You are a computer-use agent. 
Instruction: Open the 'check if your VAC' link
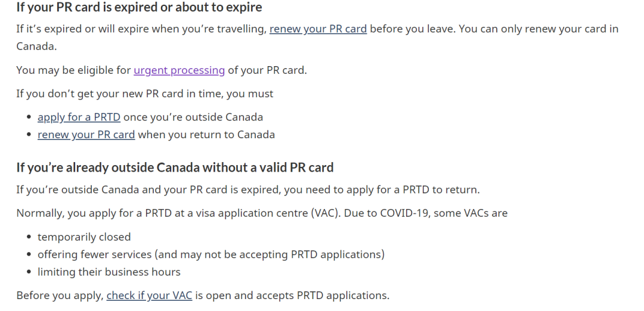click(149, 296)
